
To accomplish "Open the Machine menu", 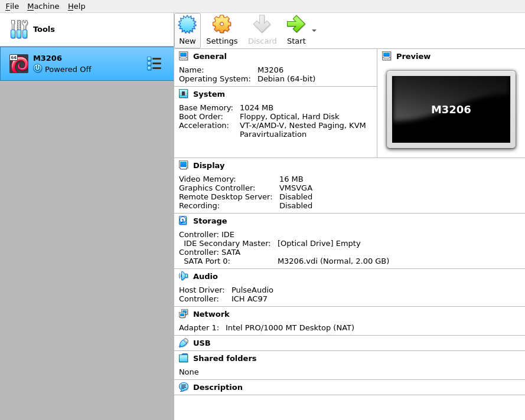I will 43,6.
